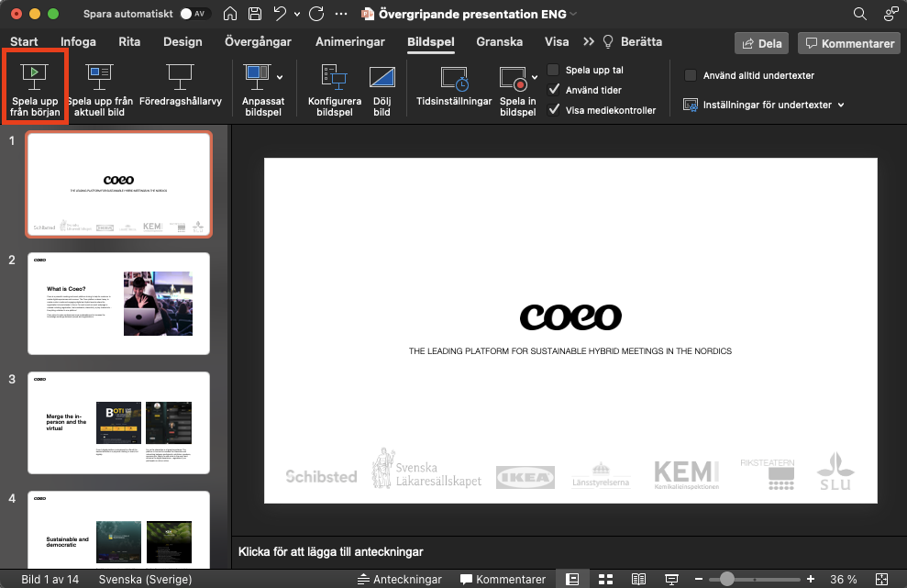This screenshot has height=588, width=907.
Task: Open Konfigurera bildspel settings
Action: (x=335, y=90)
